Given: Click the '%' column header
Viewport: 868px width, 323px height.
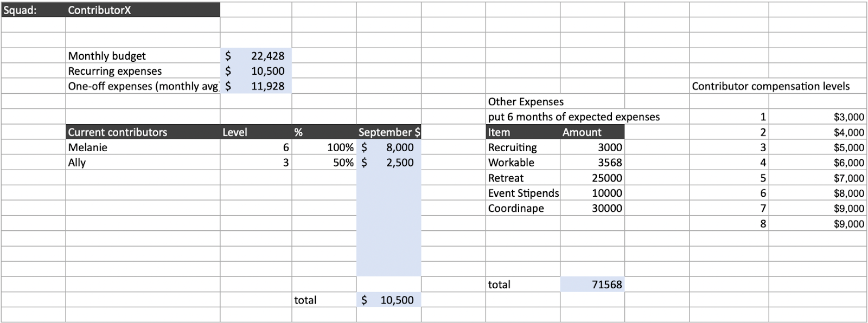Looking at the screenshot, I should pos(324,132).
